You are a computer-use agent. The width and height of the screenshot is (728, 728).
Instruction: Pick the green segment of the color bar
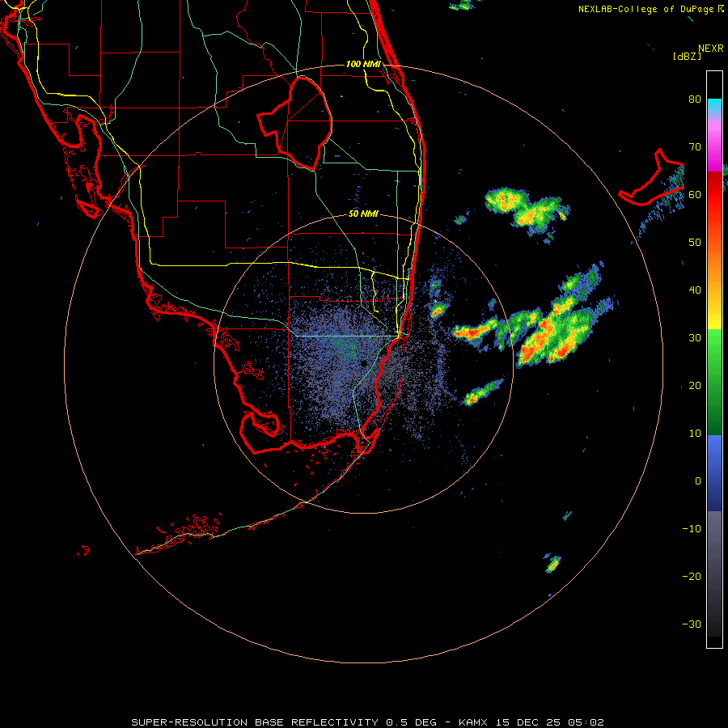coord(714,383)
